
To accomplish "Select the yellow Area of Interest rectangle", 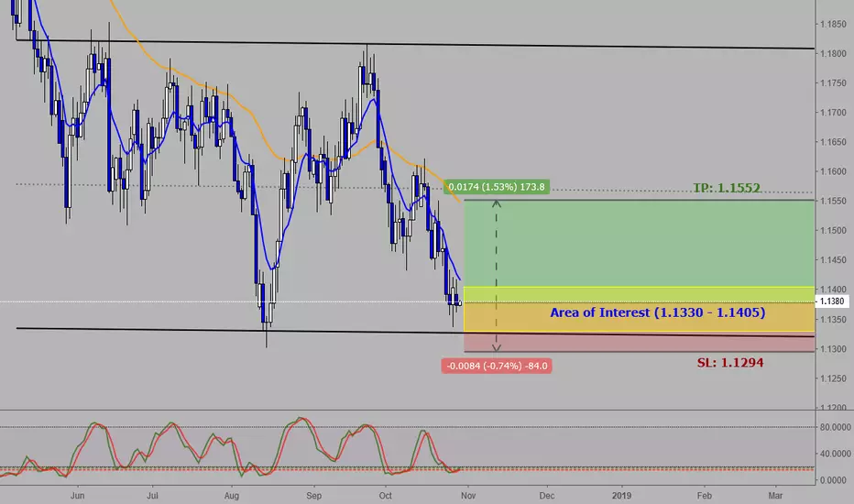I will tap(640, 309).
